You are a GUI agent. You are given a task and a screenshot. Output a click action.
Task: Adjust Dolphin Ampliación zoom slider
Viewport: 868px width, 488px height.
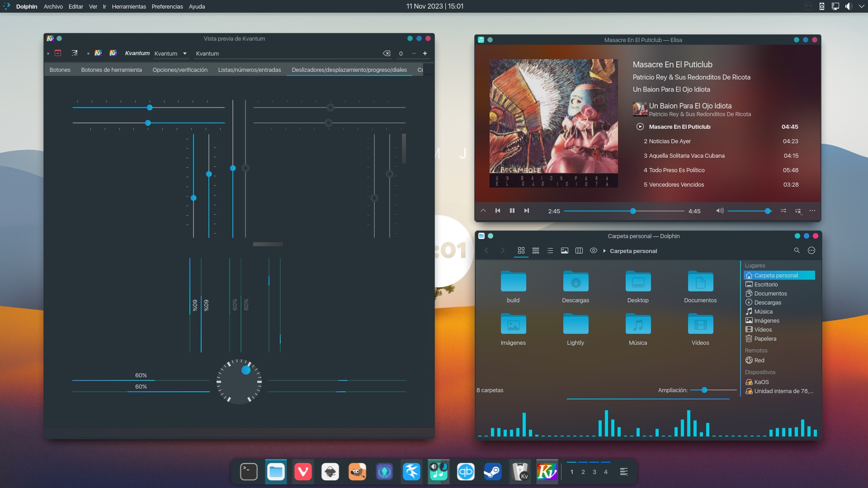click(714, 390)
